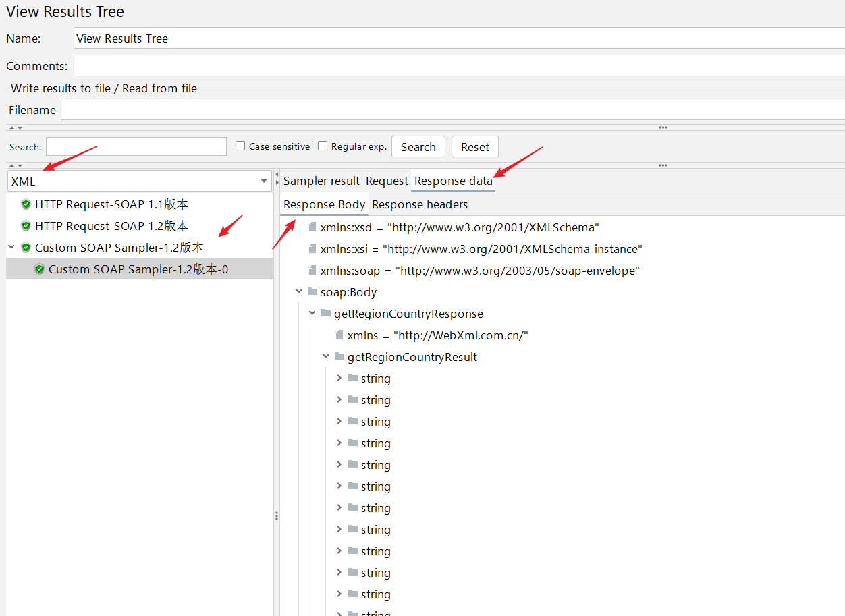Collapse the Custom SOAP Sampler-1.2版本 parent node

pyautogui.click(x=11, y=248)
